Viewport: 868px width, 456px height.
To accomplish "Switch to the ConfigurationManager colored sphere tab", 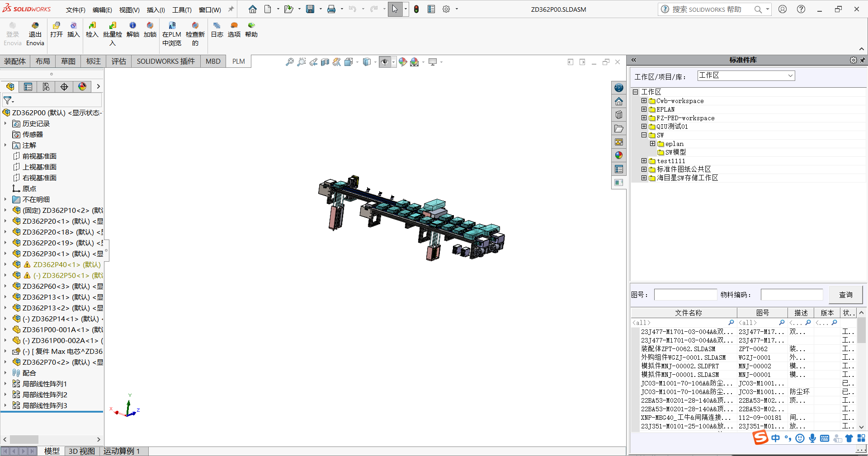I will coord(82,86).
